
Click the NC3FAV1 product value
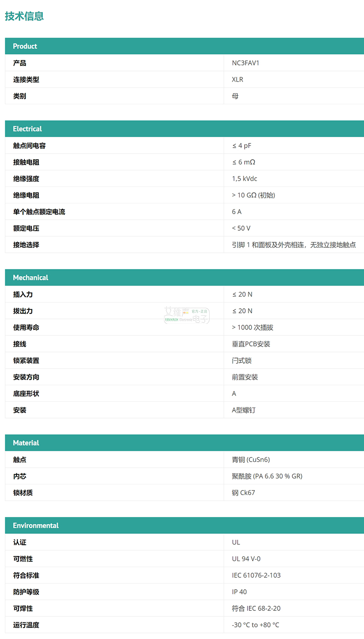point(246,63)
